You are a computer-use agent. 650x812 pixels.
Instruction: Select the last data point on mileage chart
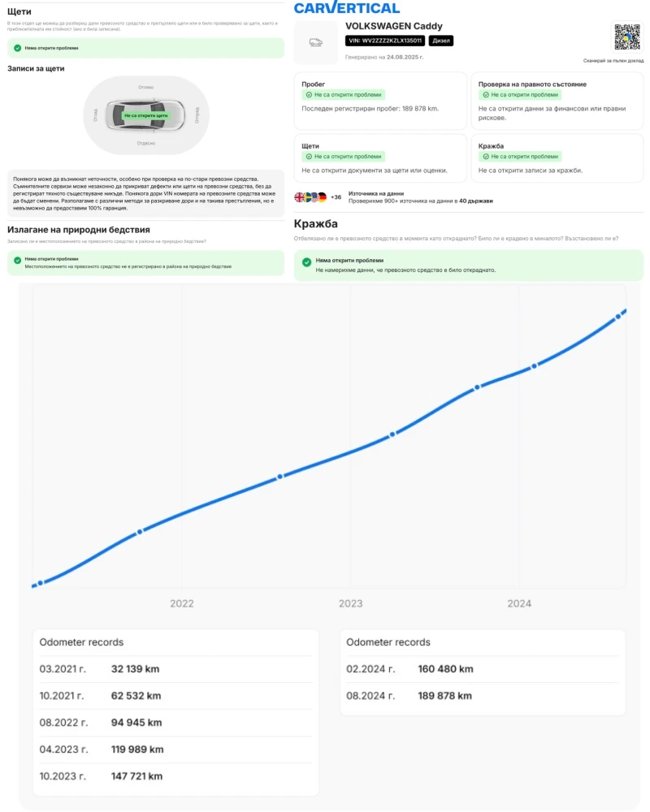[618, 316]
